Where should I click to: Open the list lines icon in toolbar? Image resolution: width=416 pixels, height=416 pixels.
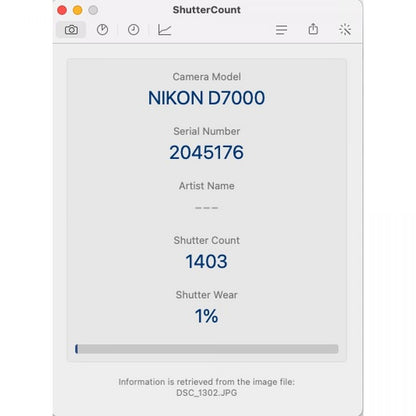click(282, 30)
